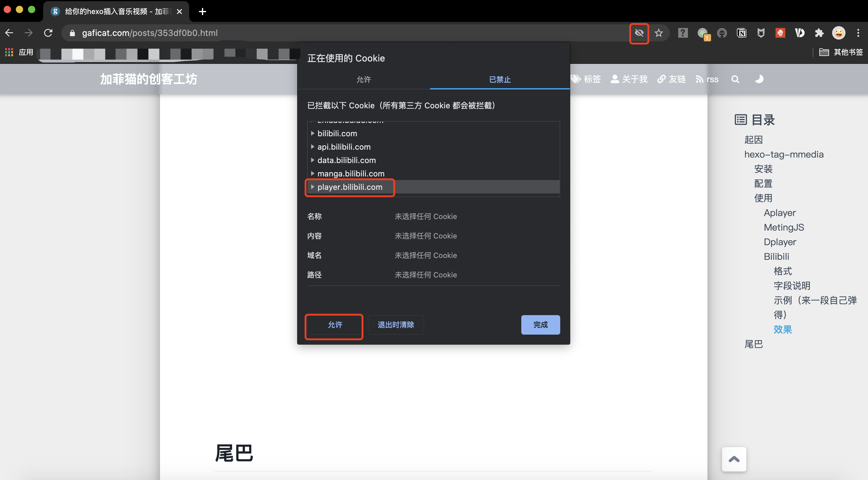
Task: Jump to hexo-tag-mmedia in contents
Action: (784, 155)
